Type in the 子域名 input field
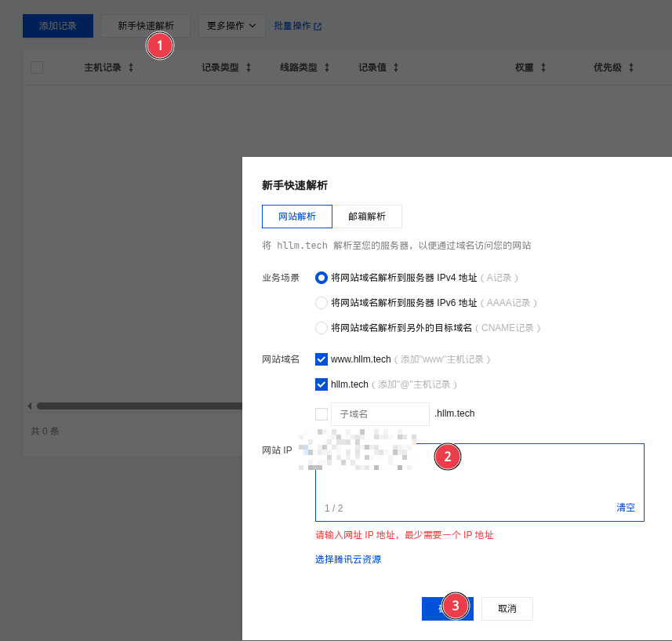This screenshot has width=672, height=641. tap(380, 414)
